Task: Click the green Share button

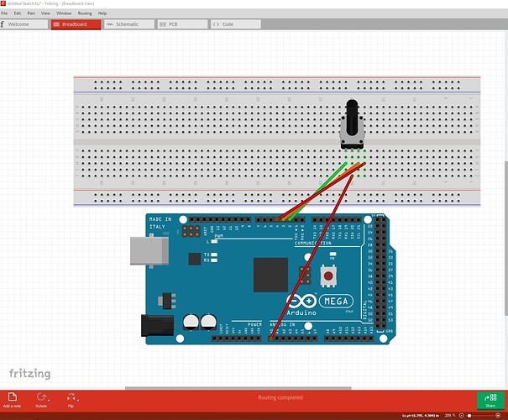Action: click(x=490, y=401)
